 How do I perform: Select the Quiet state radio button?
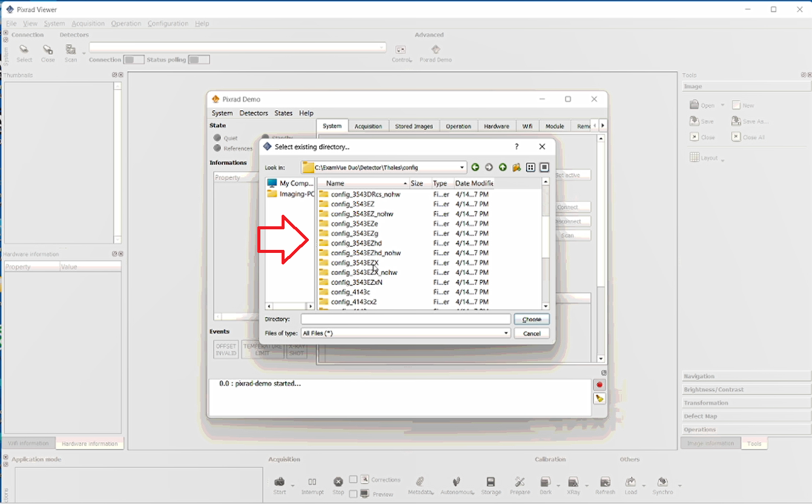pyautogui.click(x=217, y=138)
